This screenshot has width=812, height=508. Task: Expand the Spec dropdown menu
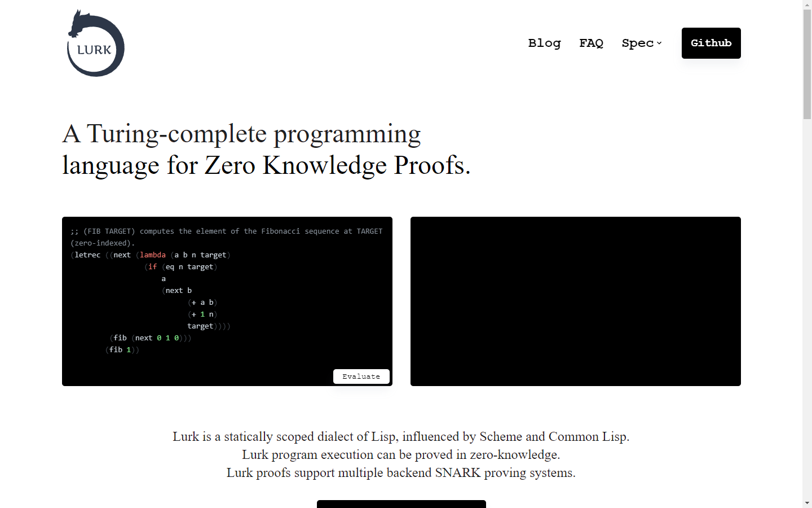click(641, 43)
